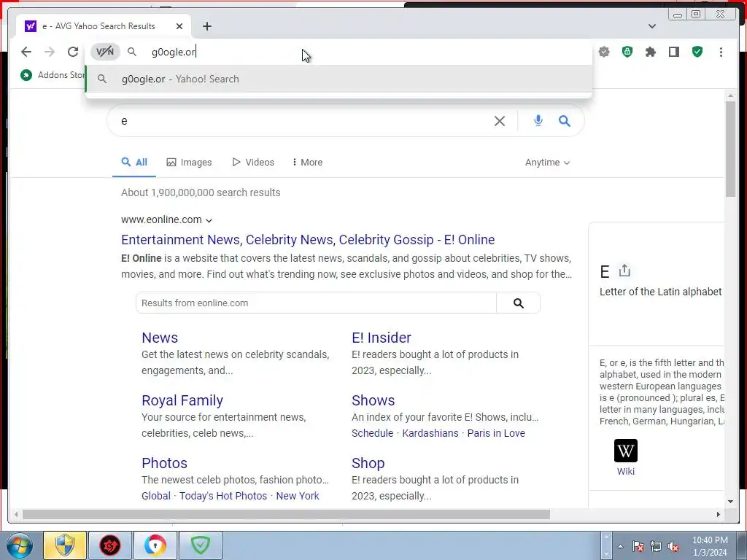Switch to Images results tab
Image resolution: width=747 pixels, height=560 pixels.
(x=189, y=163)
